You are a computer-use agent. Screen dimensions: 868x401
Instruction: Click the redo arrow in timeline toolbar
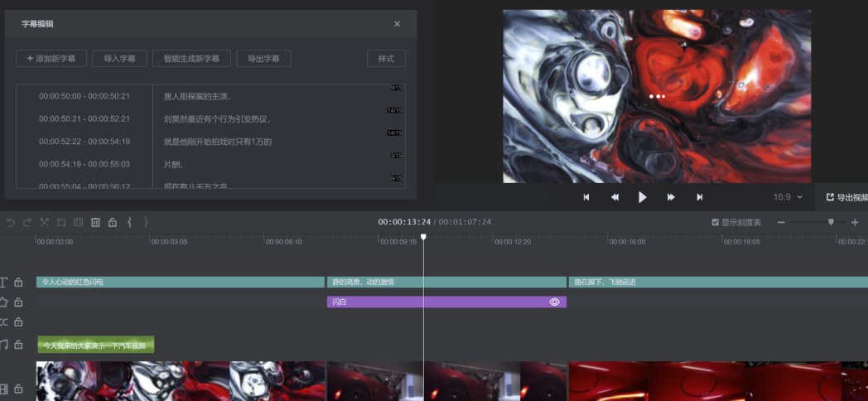point(27,222)
